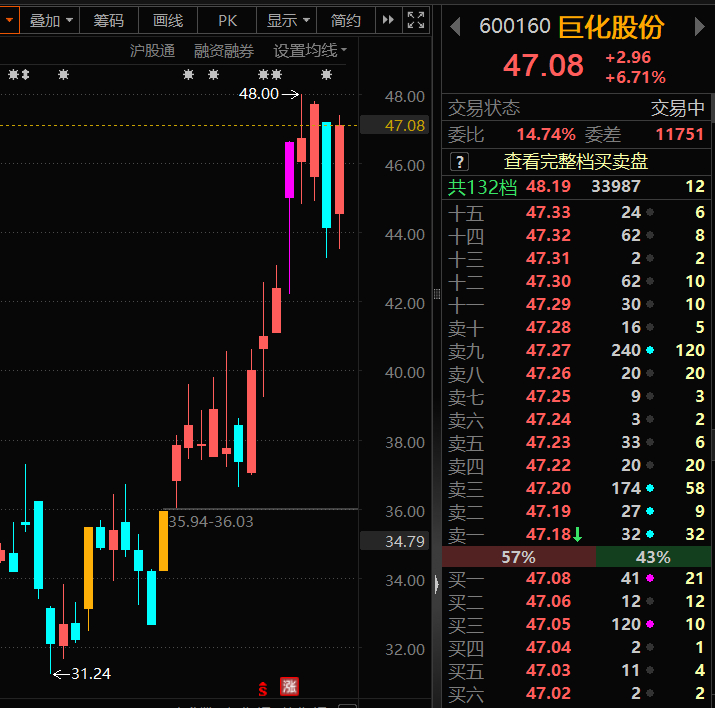Click the 委比 value 14.74%

tap(546, 134)
